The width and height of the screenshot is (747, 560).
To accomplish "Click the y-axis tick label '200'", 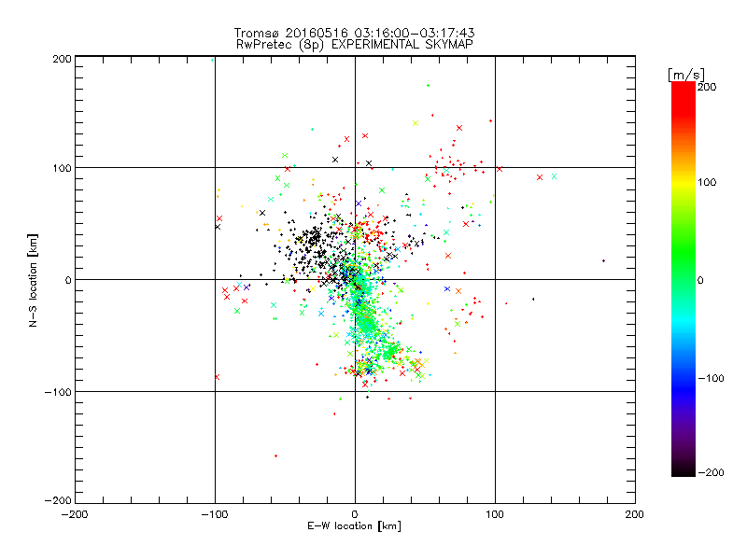I will [63, 59].
